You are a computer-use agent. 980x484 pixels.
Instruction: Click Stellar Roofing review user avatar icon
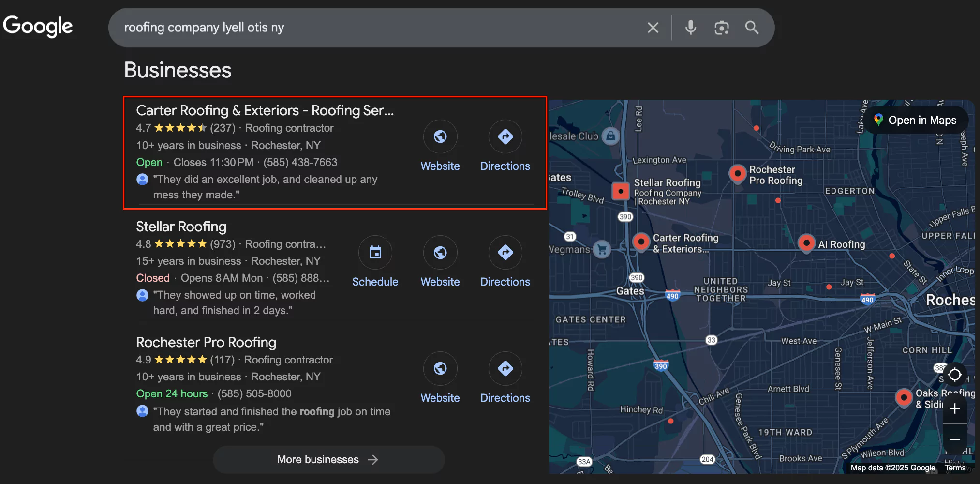(x=142, y=295)
